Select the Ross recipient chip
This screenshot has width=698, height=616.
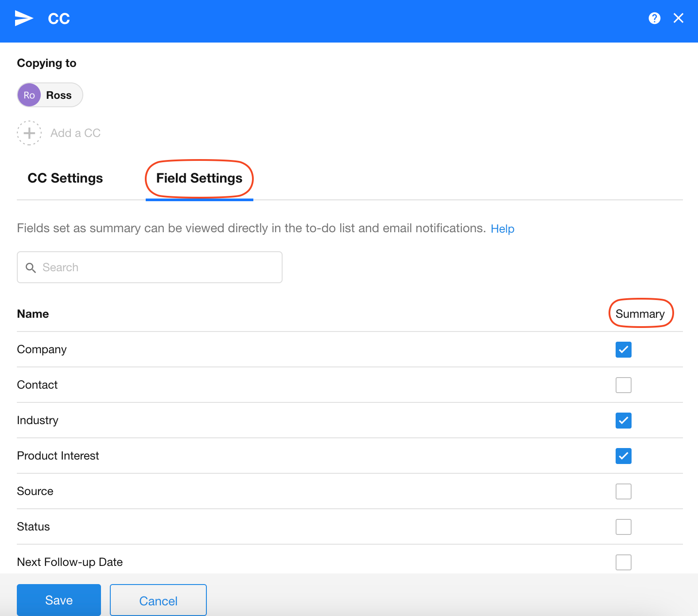(x=58, y=95)
